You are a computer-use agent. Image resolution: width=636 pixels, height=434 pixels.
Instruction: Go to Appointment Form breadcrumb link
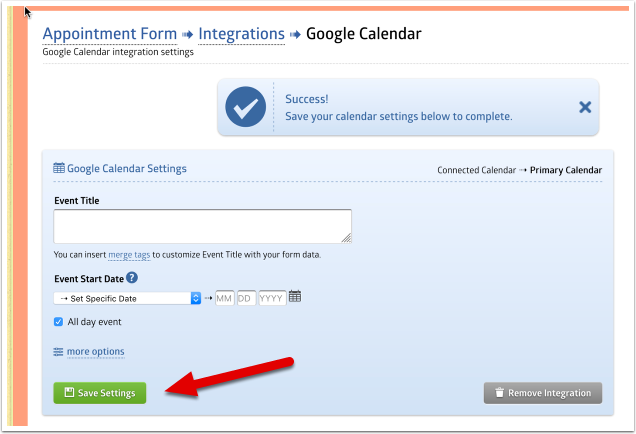click(110, 34)
